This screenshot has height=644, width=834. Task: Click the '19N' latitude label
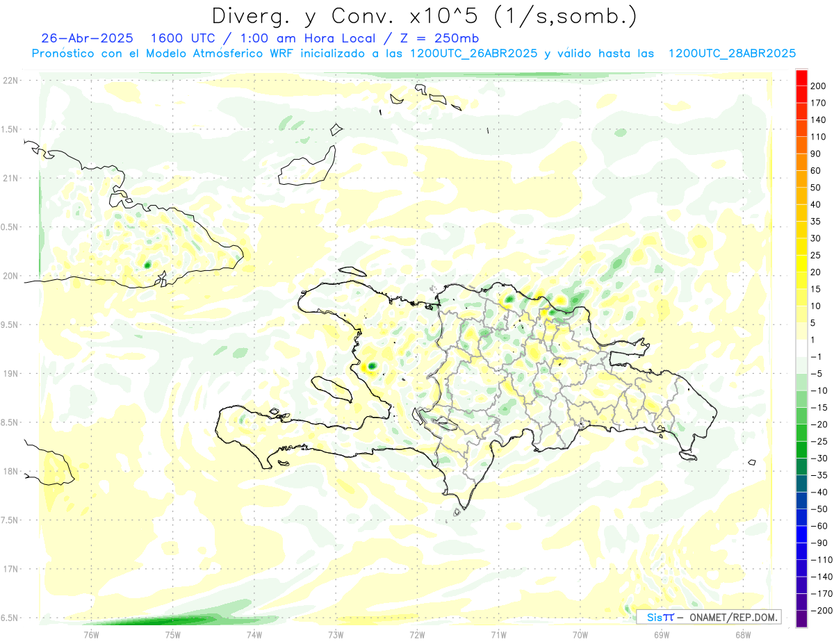(x=10, y=374)
